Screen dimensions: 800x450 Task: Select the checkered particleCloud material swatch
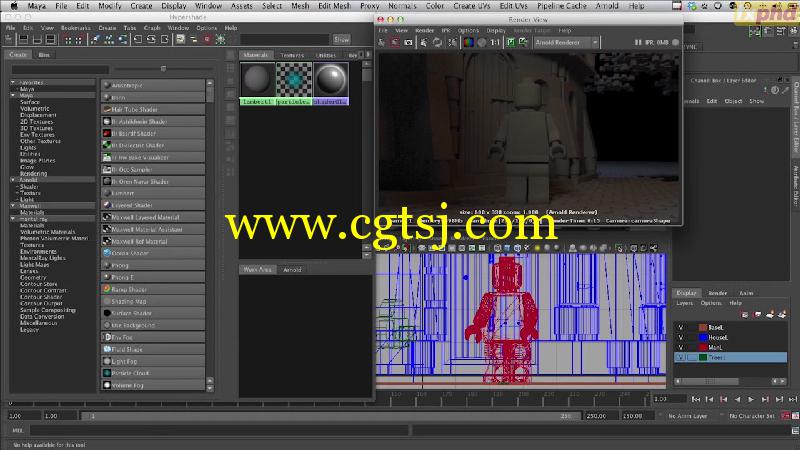point(294,83)
